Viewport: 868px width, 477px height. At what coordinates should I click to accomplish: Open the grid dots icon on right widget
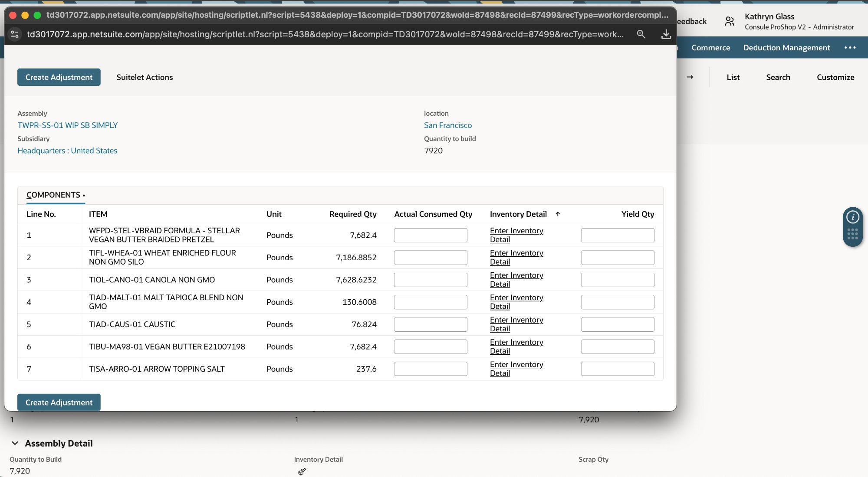coord(852,235)
